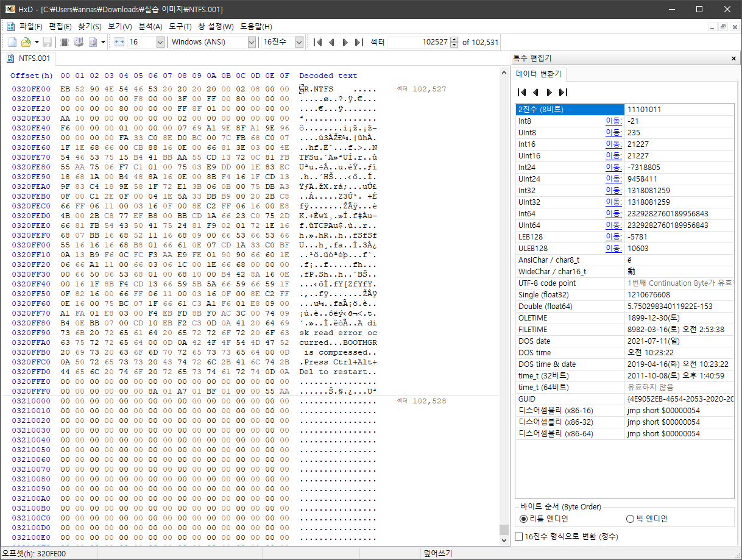Click the 섹터 102,528 marker label

pos(422,401)
